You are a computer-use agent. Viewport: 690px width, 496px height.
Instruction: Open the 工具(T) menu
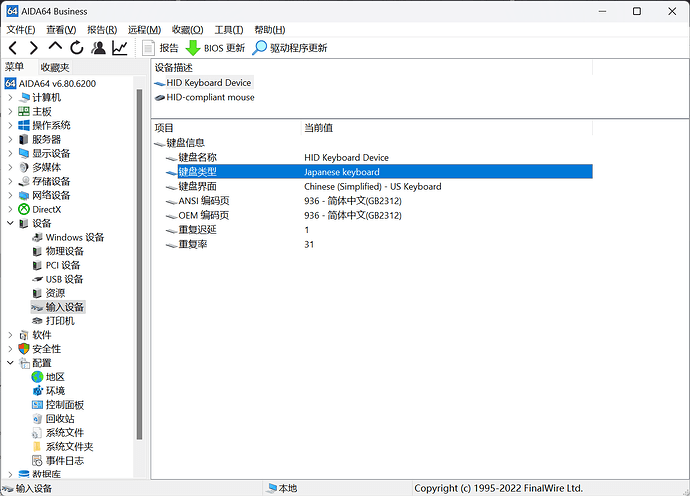pyautogui.click(x=229, y=30)
